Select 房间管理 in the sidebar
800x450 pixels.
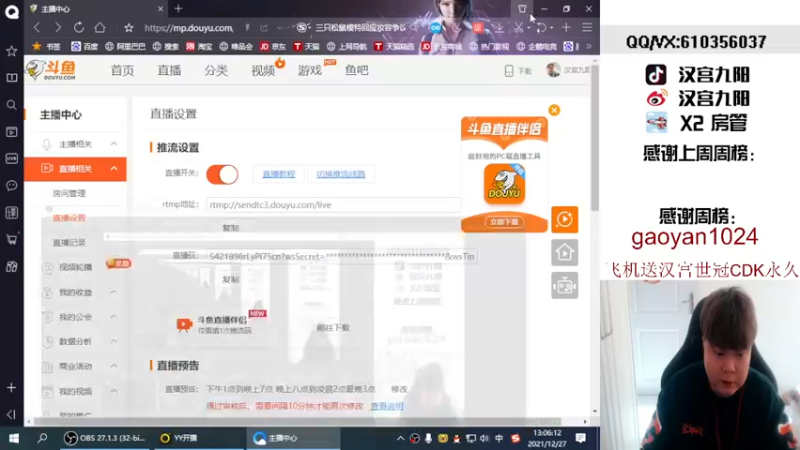coord(69,193)
